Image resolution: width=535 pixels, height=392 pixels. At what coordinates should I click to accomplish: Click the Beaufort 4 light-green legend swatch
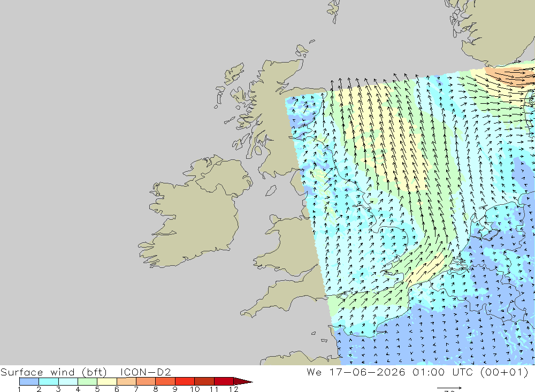(87, 381)
